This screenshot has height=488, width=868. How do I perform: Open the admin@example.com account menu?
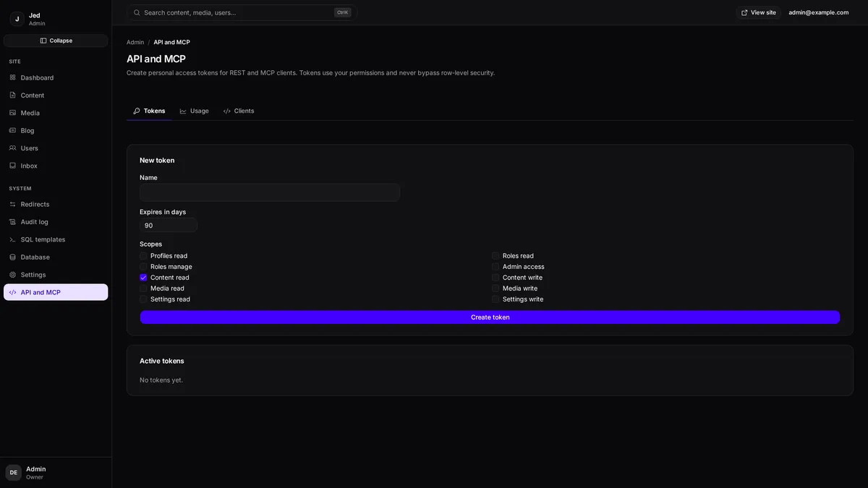(819, 12)
